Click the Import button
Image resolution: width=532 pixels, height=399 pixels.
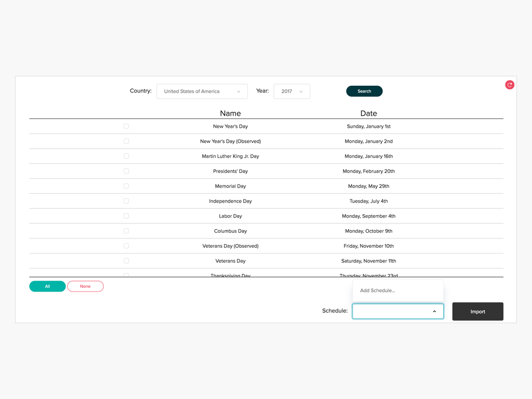pyautogui.click(x=477, y=312)
